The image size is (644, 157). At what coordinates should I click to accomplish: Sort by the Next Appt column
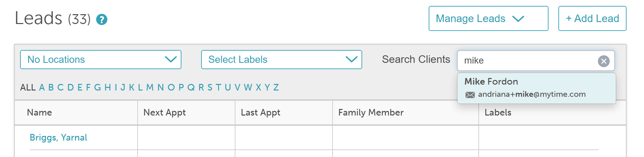click(164, 113)
